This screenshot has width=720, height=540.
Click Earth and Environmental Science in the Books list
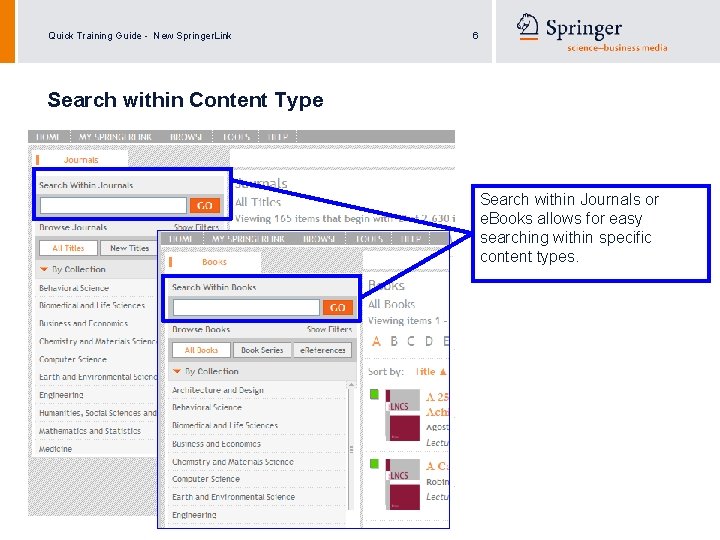tap(233, 497)
